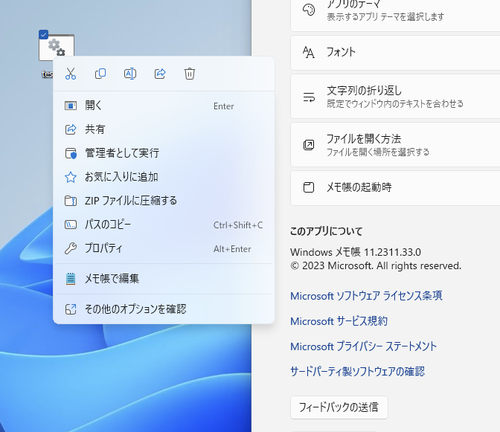Viewport: 500px width, 432px height.
Task: Click the path copy icon beside パスのコピー
Action: pyautogui.click(x=70, y=225)
